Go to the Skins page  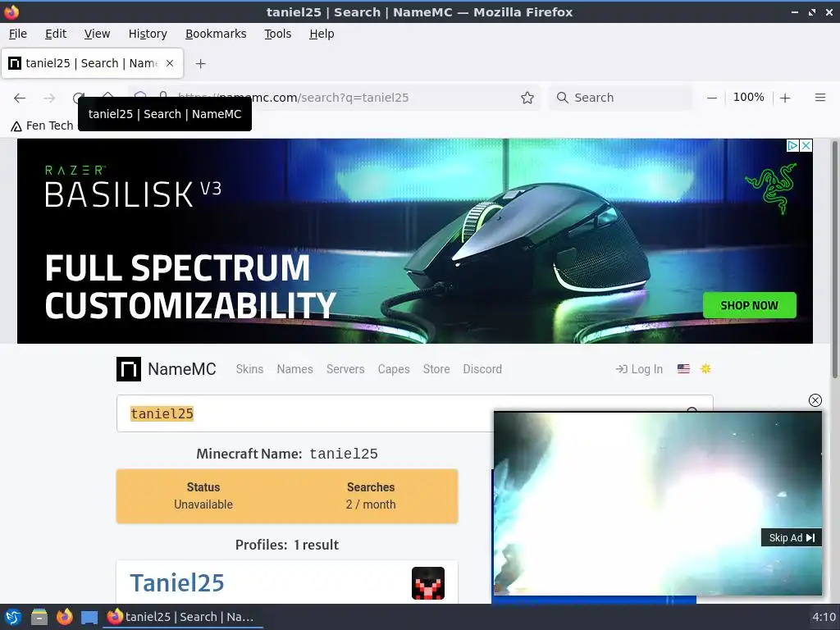coord(249,369)
